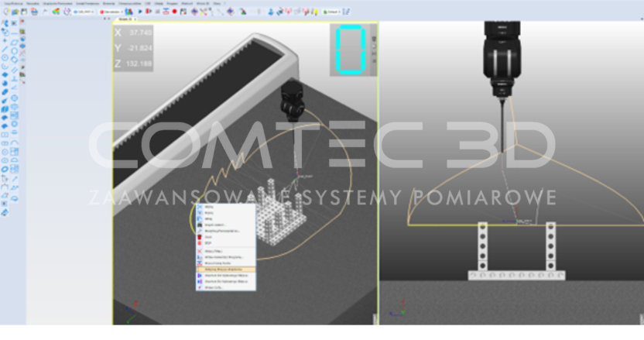Choose the scissors cut item in context menu
Viewport: 644px width, 340px height.
(202, 208)
